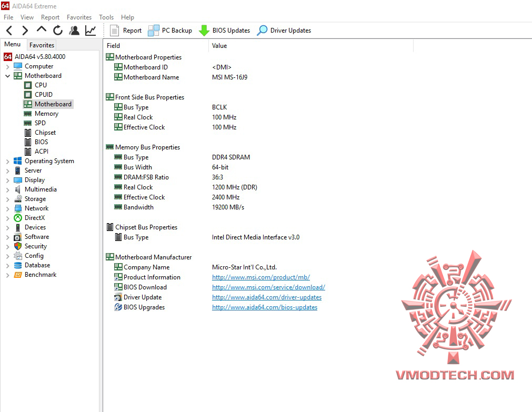This screenshot has width=532, height=412.
Task: Click the Software disc icon in tree
Action: pyautogui.click(x=18, y=237)
